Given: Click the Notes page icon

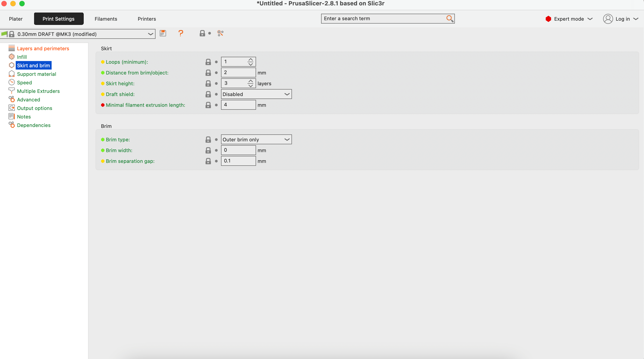Looking at the screenshot, I should 11,116.
